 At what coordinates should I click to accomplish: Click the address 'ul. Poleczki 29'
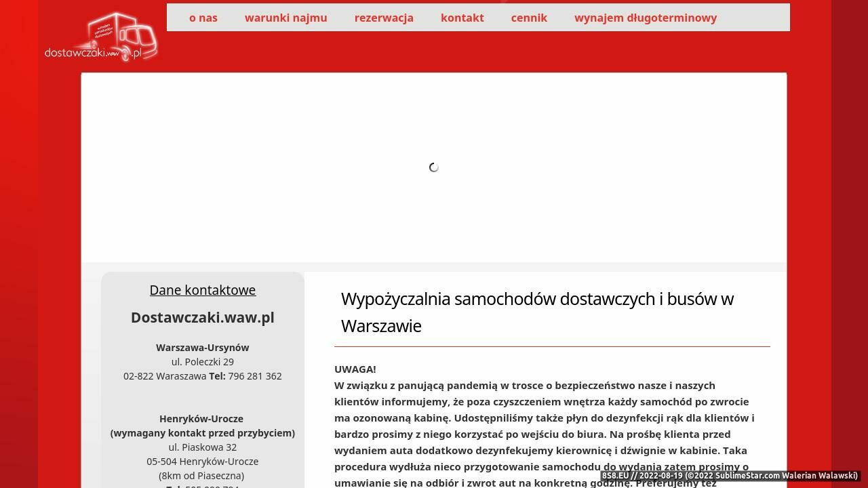(x=203, y=361)
